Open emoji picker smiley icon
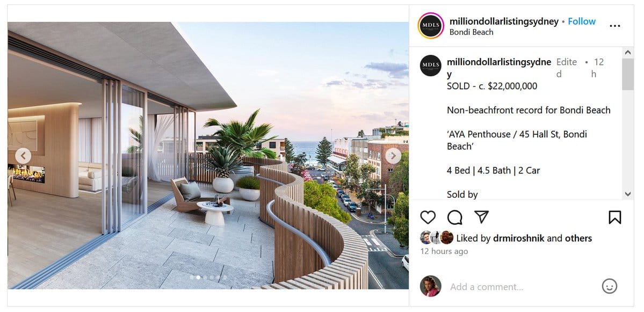644x312 pixels. click(610, 286)
